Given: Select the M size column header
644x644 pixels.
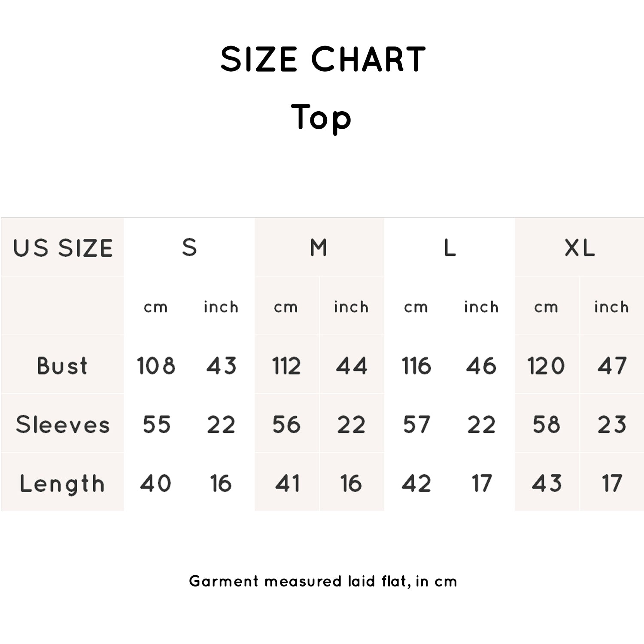Looking at the screenshot, I should coord(319,248).
